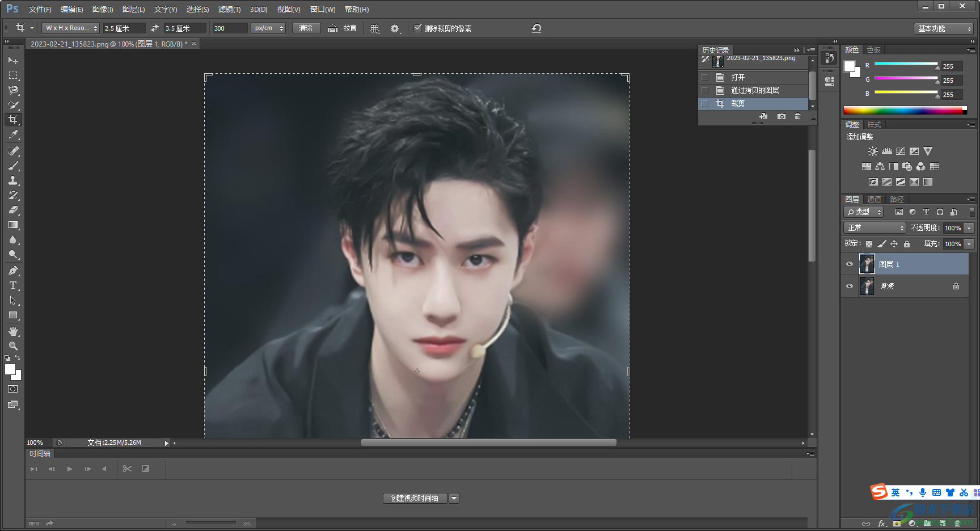Screen dimensions: 980x531
Task: Close the 2023-02-21_135823.png document tab
Action: [194, 44]
